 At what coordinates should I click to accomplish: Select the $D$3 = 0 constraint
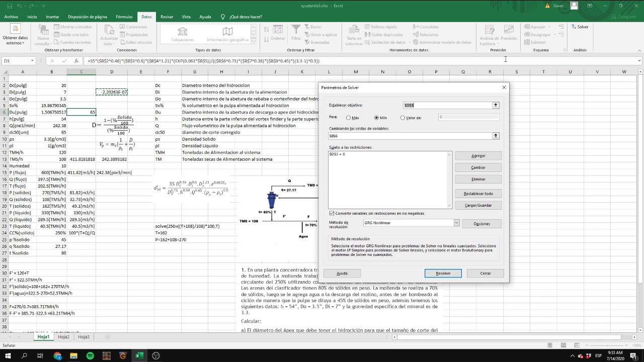pyautogui.click(x=337, y=154)
